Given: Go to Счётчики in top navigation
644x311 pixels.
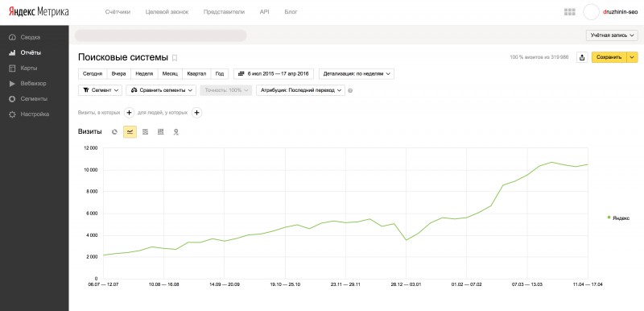Looking at the screenshot, I should (118, 12).
